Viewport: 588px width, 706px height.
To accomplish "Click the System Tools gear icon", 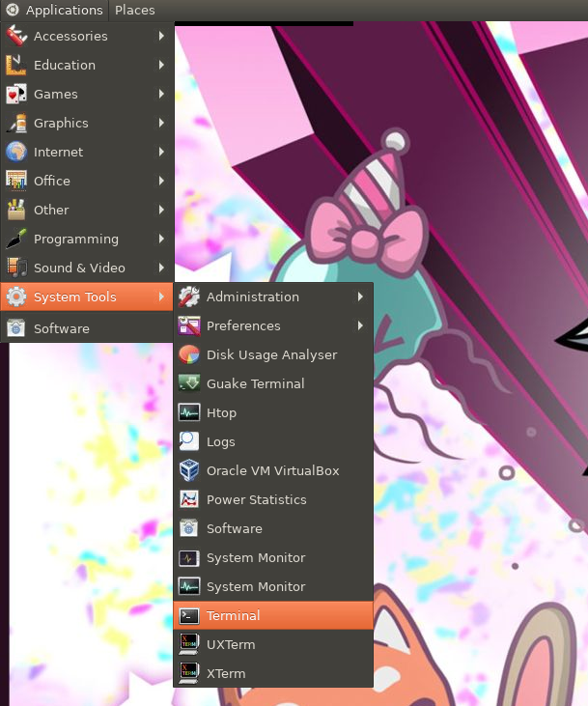I will pyautogui.click(x=16, y=297).
